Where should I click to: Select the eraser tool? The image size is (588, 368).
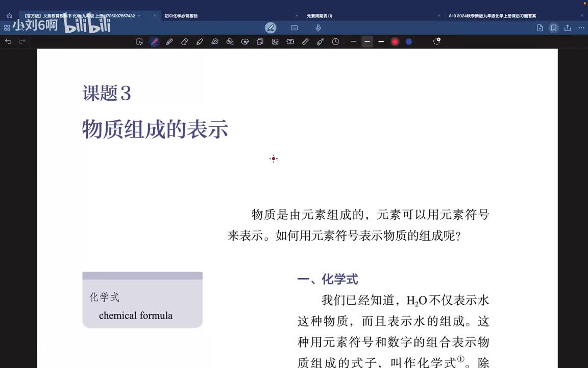[x=184, y=42]
